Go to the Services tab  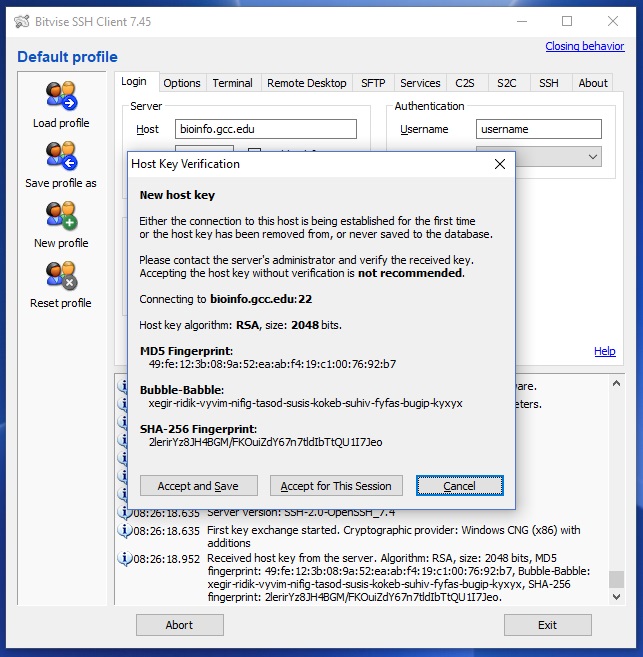[420, 83]
